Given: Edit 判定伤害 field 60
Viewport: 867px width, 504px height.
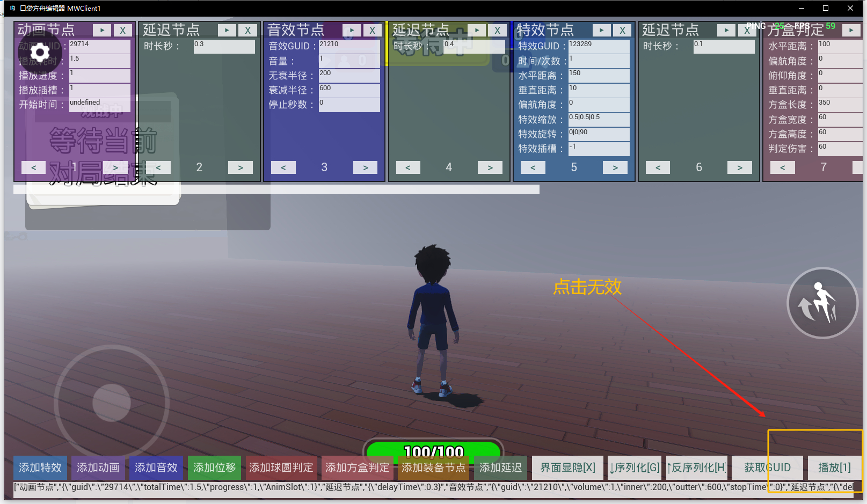Looking at the screenshot, I should [x=841, y=149].
